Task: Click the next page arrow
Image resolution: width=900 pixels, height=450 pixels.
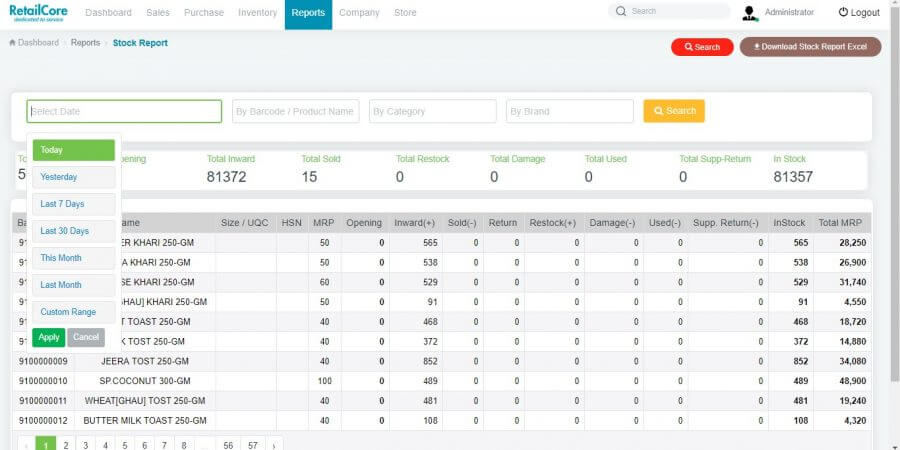Action: click(x=274, y=445)
